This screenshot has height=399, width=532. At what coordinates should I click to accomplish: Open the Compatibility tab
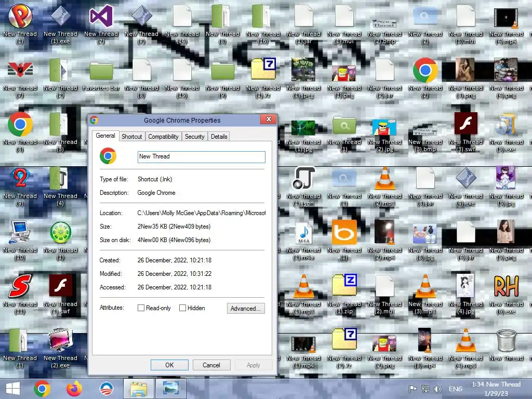[163, 137]
